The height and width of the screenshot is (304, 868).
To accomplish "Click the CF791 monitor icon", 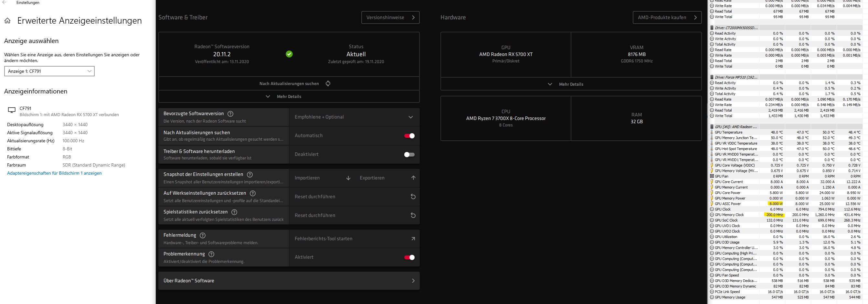I will tap(12, 110).
